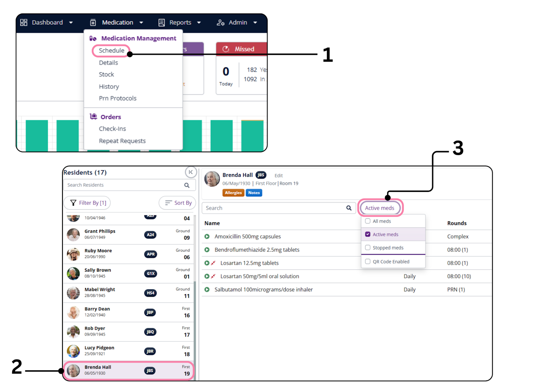Click the Missed card clock icon
Image resolution: width=555 pixels, height=392 pixels.
[x=225, y=49]
